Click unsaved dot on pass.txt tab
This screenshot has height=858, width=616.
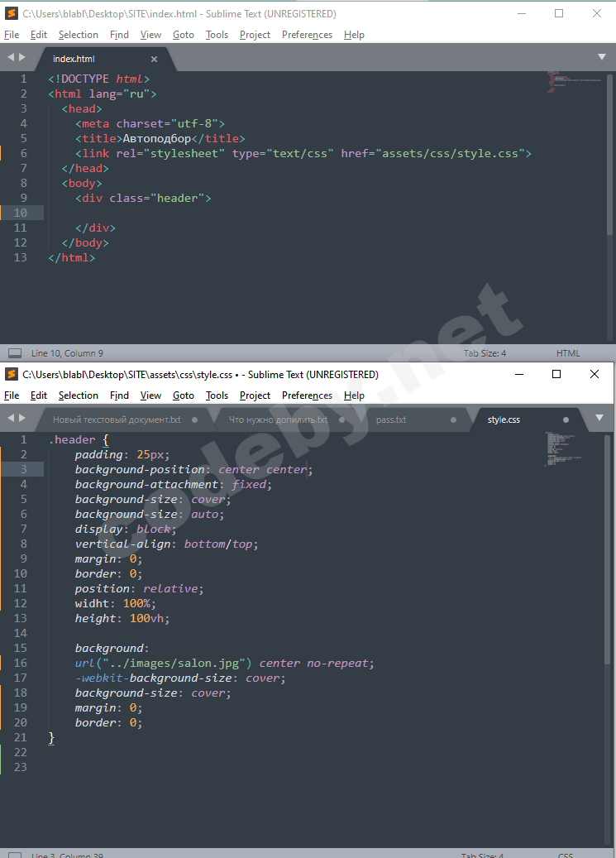(x=453, y=420)
